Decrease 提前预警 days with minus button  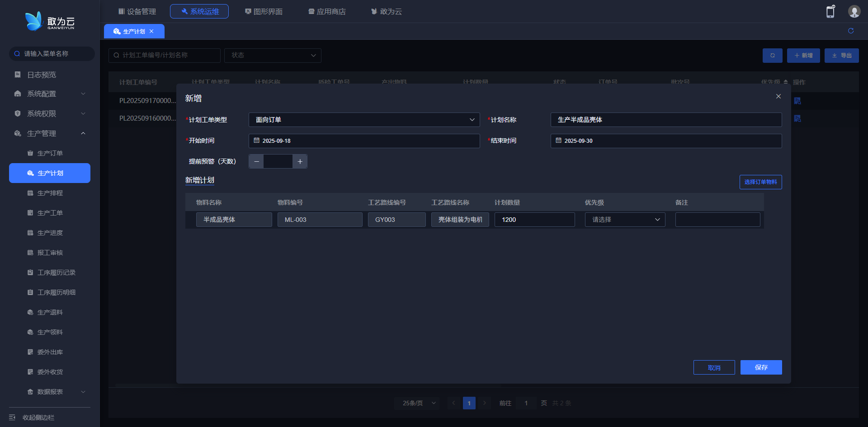click(256, 161)
